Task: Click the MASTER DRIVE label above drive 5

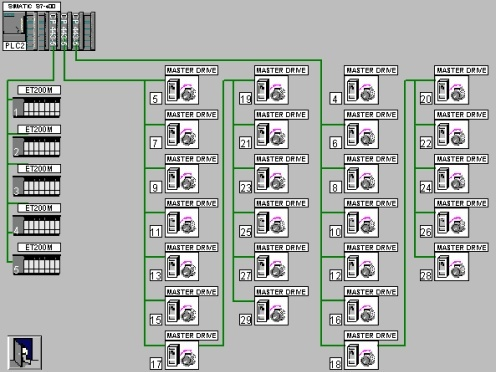Action: click(192, 70)
